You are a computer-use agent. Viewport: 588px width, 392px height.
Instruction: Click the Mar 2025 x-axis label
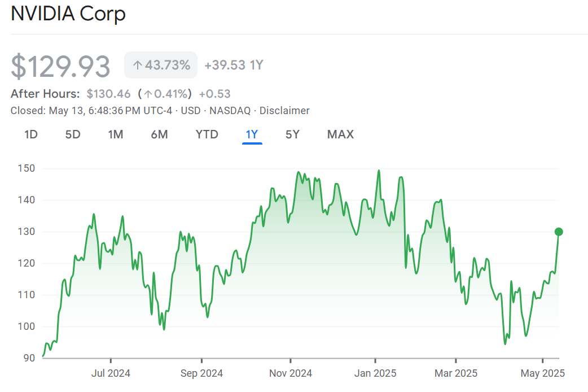click(455, 373)
